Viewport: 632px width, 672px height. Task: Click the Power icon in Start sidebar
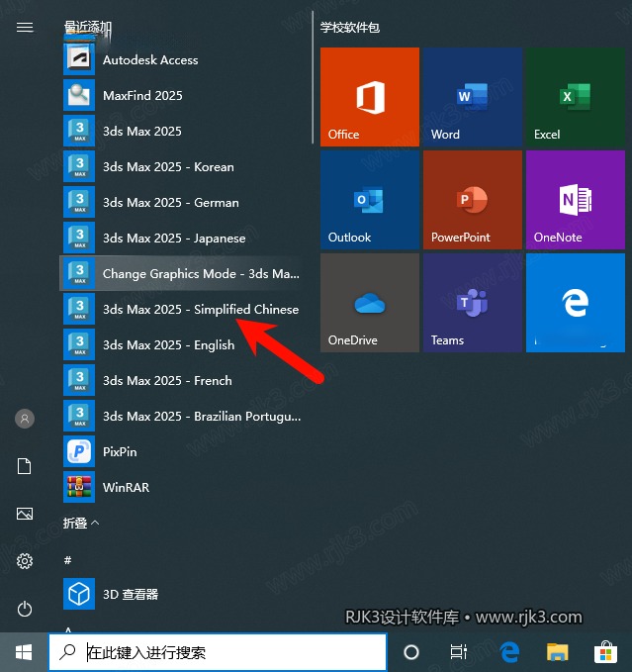(25, 609)
